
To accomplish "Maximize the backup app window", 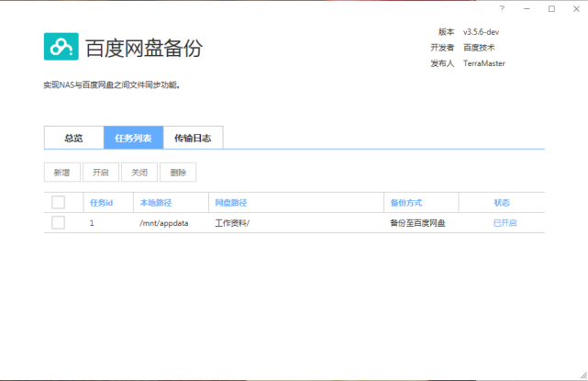I will pyautogui.click(x=551, y=8).
